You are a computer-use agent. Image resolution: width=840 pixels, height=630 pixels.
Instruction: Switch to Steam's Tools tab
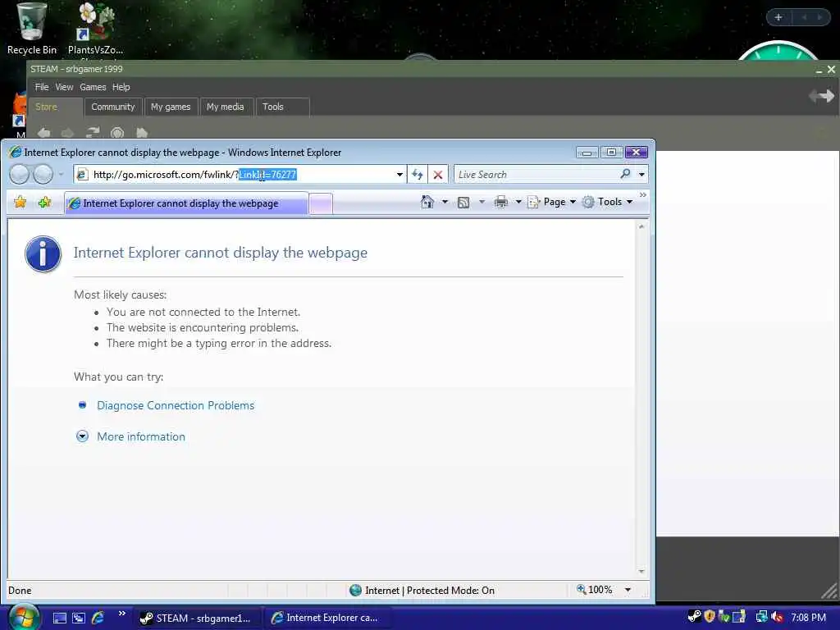point(282,107)
